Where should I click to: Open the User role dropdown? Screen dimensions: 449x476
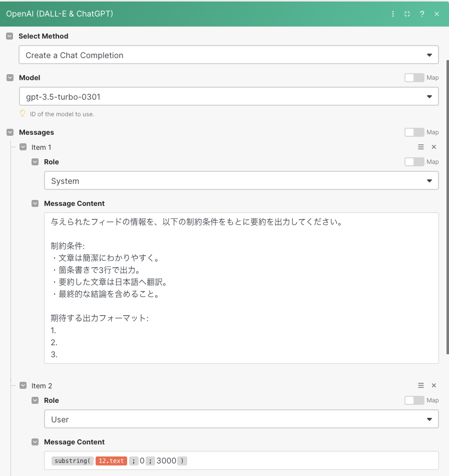tap(241, 419)
